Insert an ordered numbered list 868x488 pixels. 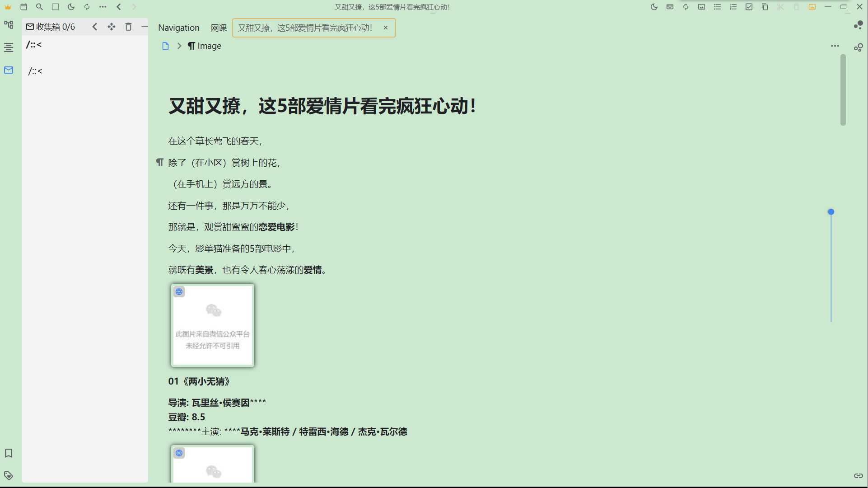733,7
